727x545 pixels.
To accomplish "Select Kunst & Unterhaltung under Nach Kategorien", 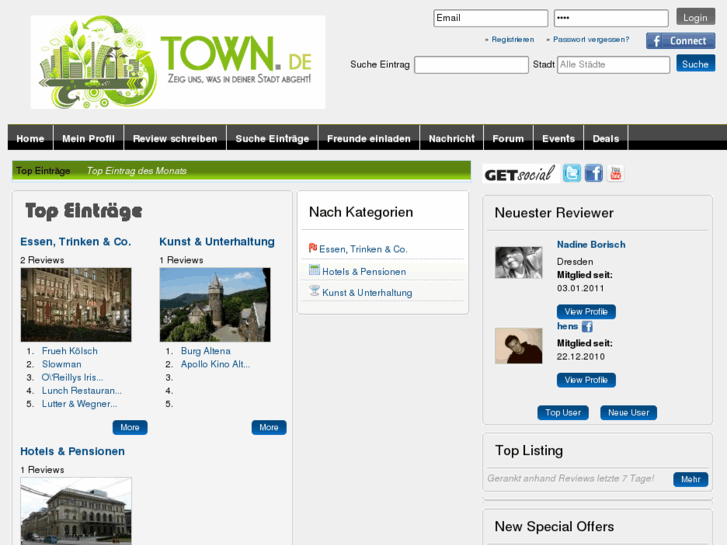I will click(367, 293).
